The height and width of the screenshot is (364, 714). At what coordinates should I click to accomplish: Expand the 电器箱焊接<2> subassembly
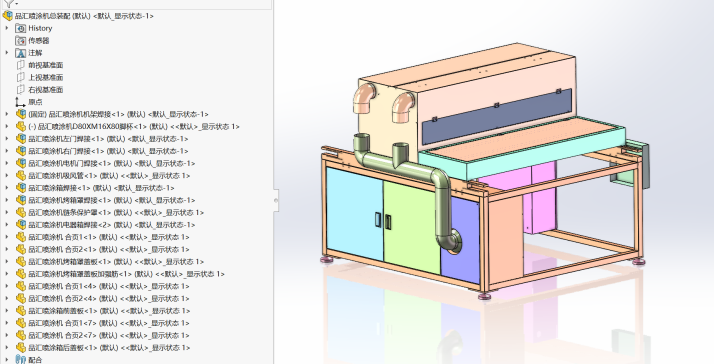point(7,225)
